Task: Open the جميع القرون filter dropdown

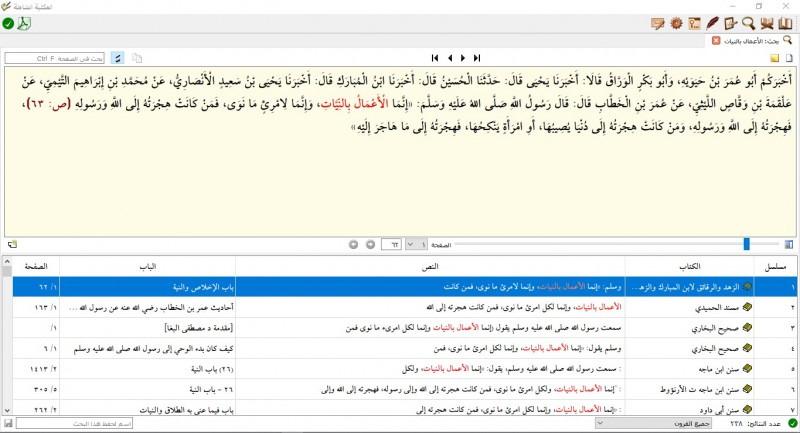Action: (653, 424)
